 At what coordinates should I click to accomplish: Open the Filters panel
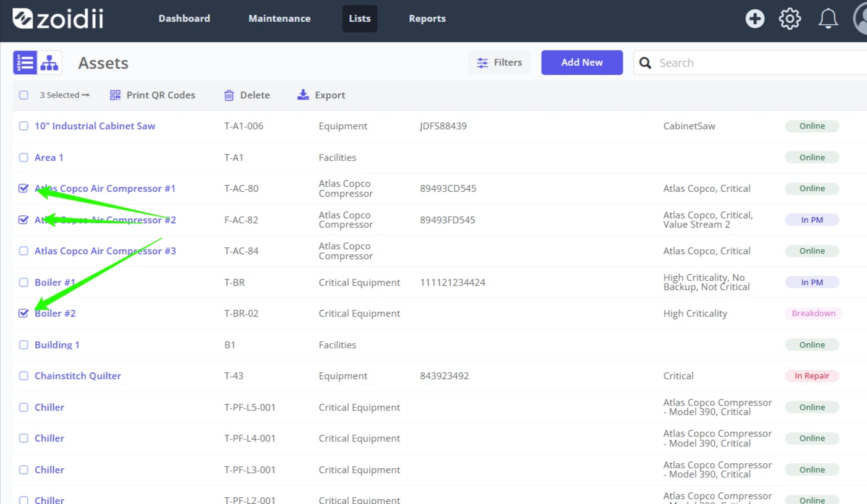click(x=499, y=62)
